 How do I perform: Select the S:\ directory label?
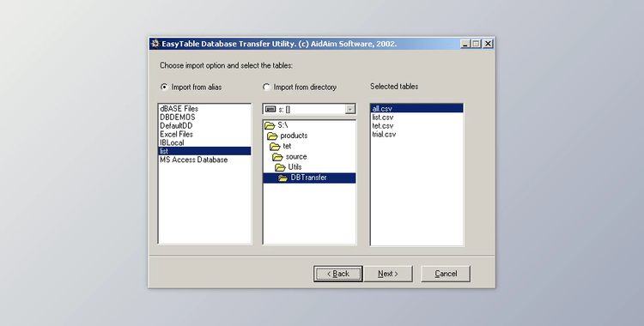[x=283, y=124]
